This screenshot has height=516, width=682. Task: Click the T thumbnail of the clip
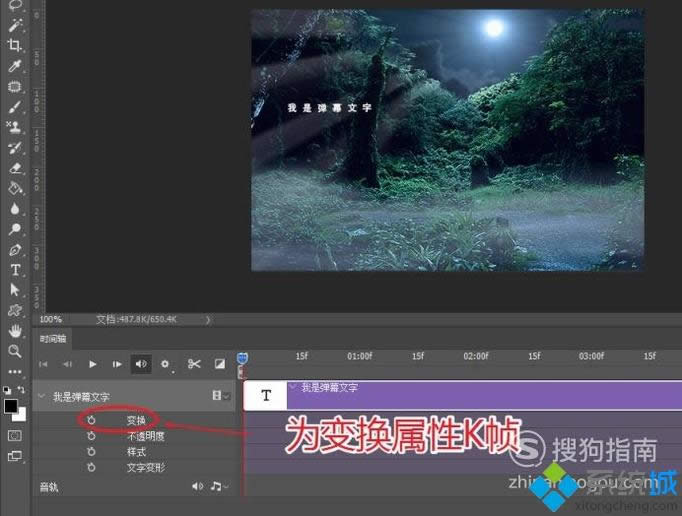(265, 395)
